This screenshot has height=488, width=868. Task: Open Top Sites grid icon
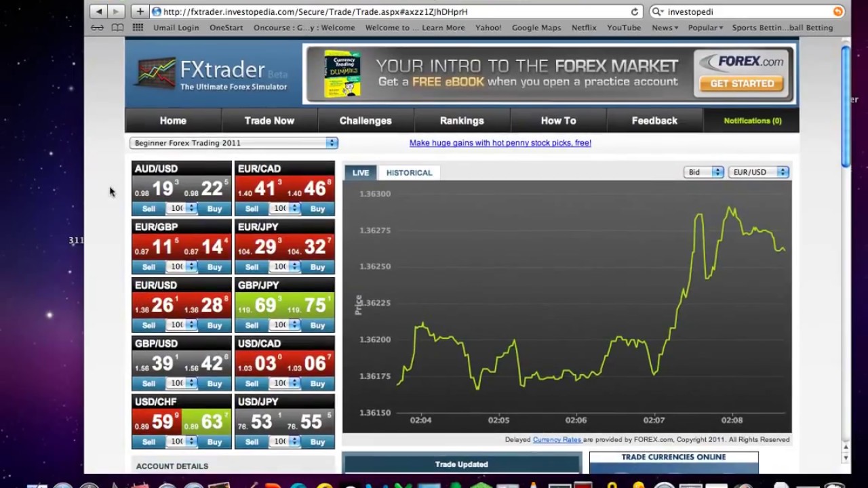point(138,28)
